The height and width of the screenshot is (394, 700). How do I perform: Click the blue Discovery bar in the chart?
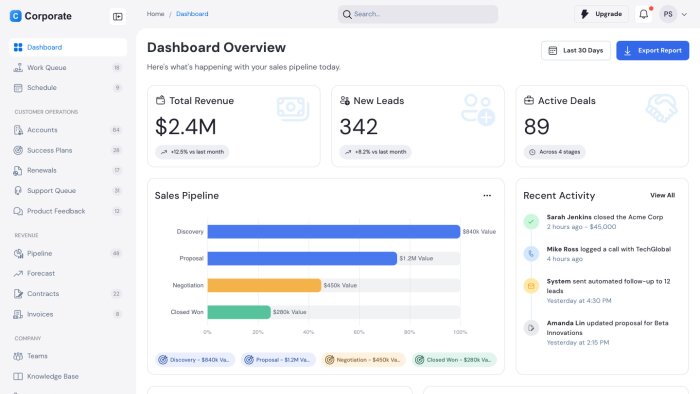tap(333, 232)
